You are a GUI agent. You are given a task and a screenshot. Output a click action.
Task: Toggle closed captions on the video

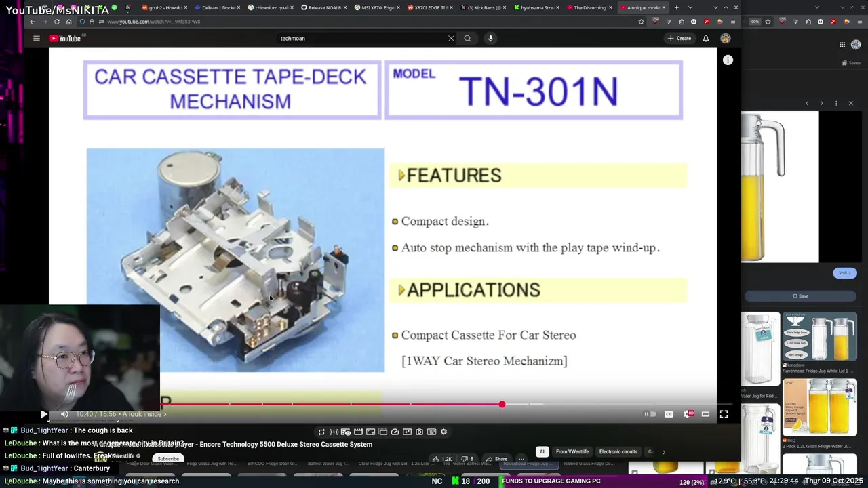[x=669, y=414]
